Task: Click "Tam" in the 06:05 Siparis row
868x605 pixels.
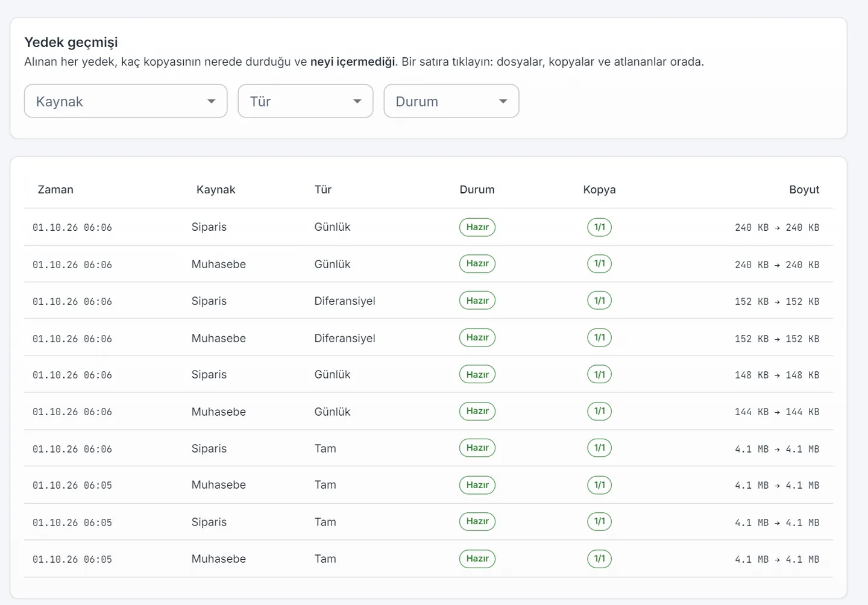Action: (325, 522)
